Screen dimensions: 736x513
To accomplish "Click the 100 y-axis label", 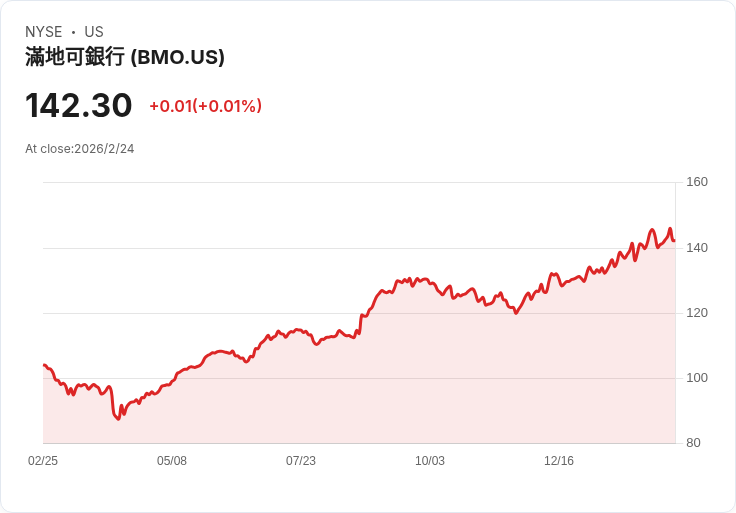I will tap(697, 378).
